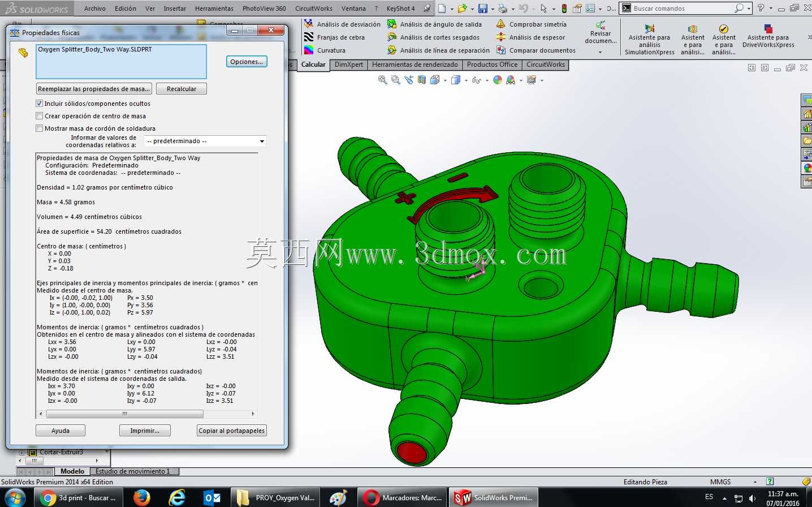Launch Comprobar simetría tool

pyautogui.click(x=531, y=24)
